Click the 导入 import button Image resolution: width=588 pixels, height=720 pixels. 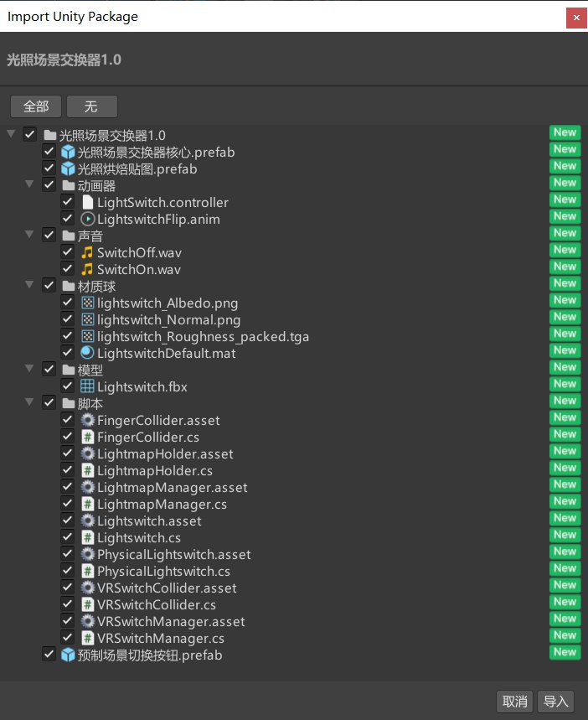coord(555,702)
